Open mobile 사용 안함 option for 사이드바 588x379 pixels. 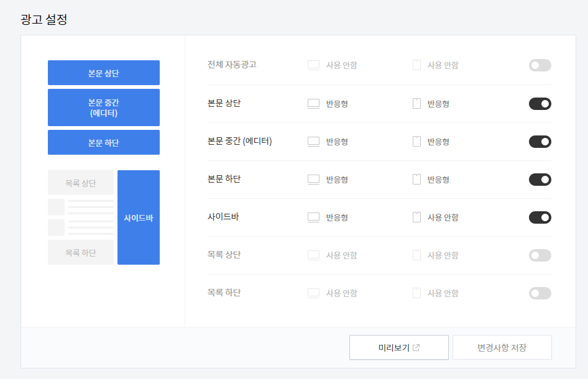pyautogui.click(x=443, y=217)
